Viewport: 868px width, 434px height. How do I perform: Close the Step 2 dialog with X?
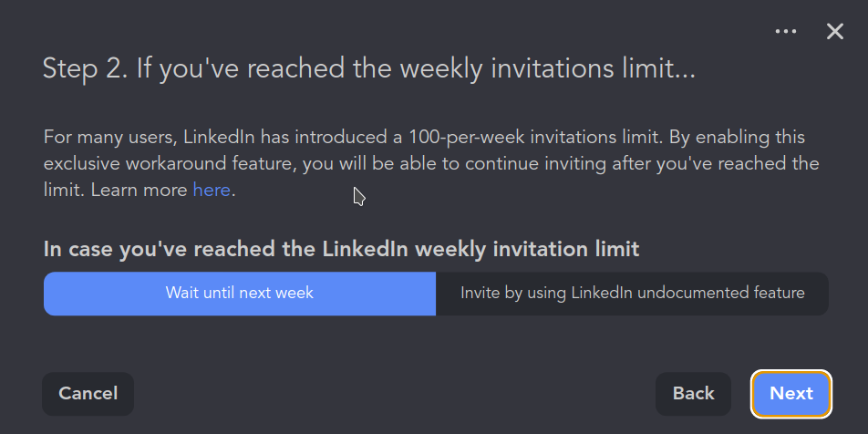click(x=835, y=32)
